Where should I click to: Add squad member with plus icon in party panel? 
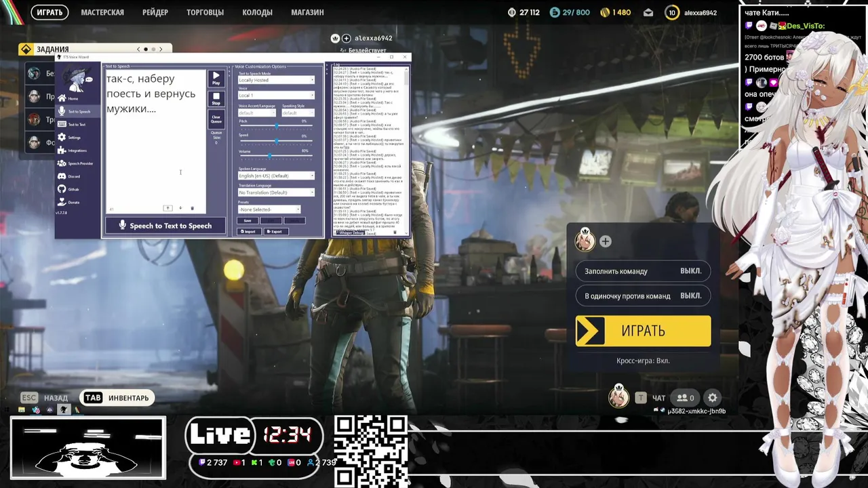(x=606, y=241)
